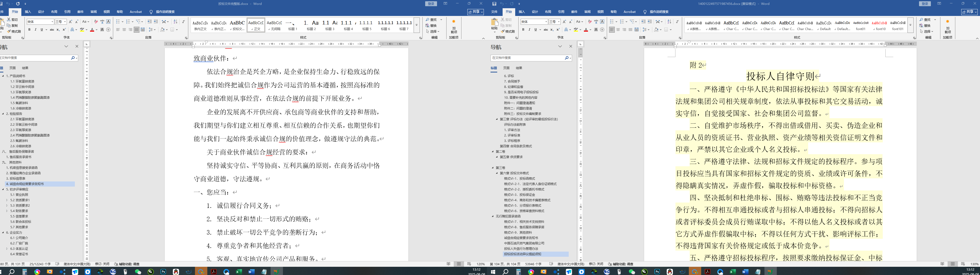Toggle Strikethrough in the compatibility-mode window
The height and width of the screenshot is (275, 980).
pos(546,30)
